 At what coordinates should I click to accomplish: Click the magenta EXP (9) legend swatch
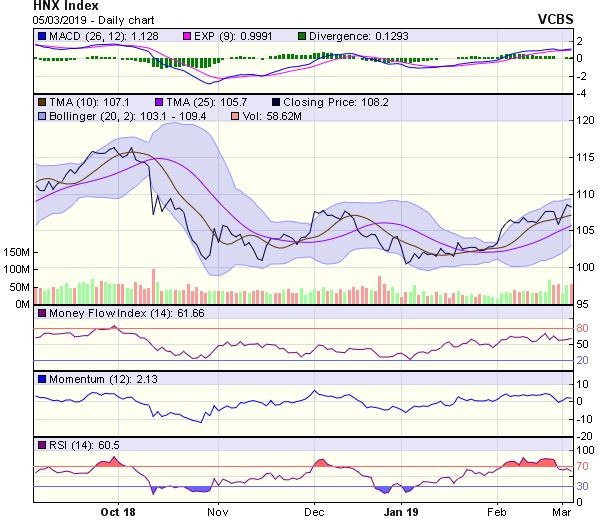click(x=186, y=39)
